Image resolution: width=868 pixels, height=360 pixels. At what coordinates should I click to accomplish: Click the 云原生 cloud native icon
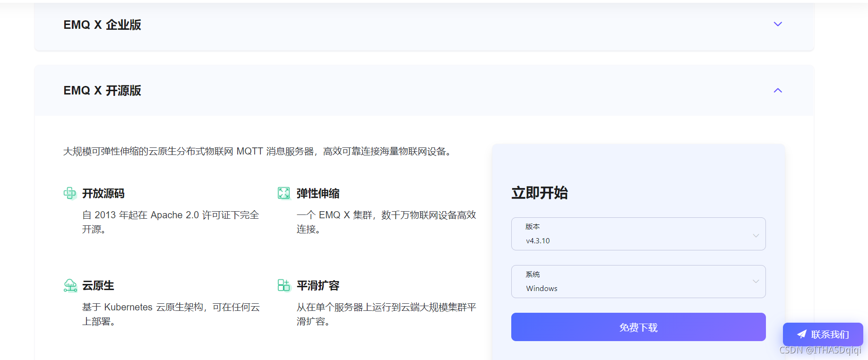pyautogui.click(x=70, y=285)
